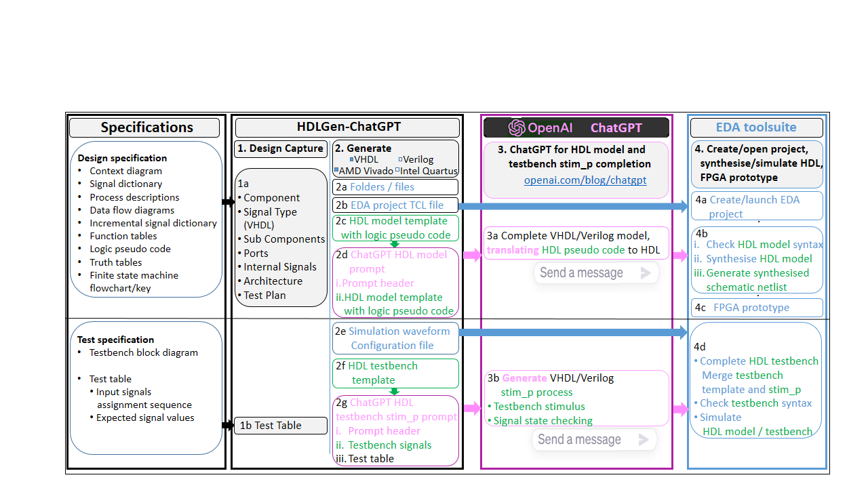Viewport: 868px width, 488px height.
Task: Open the openai.com/blog/chatgpt link
Action: 585,180
